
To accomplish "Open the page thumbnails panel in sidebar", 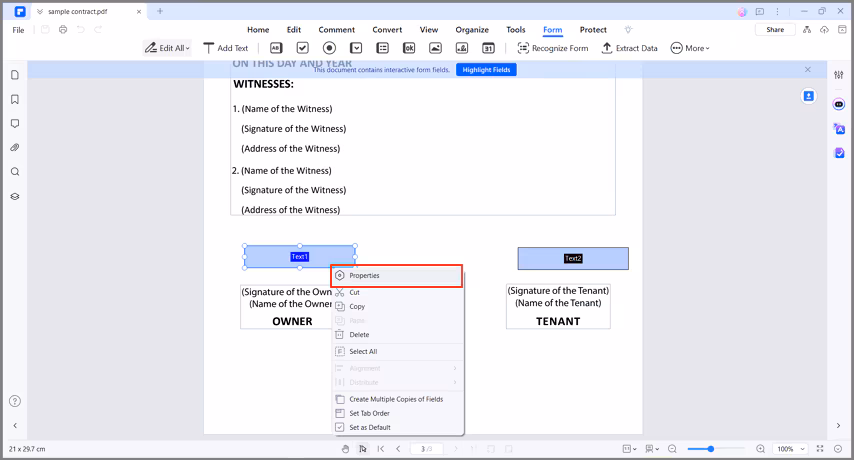I will [x=15, y=75].
